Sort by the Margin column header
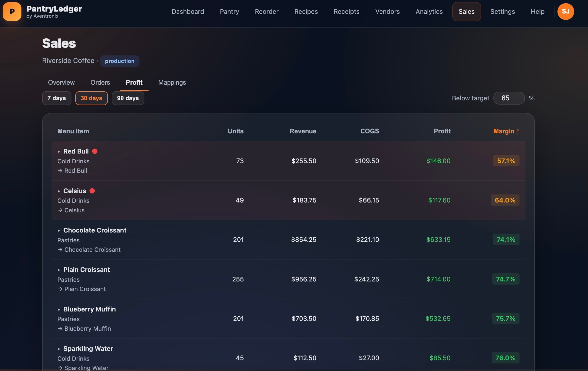The height and width of the screenshot is (371, 588). coord(506,131)
